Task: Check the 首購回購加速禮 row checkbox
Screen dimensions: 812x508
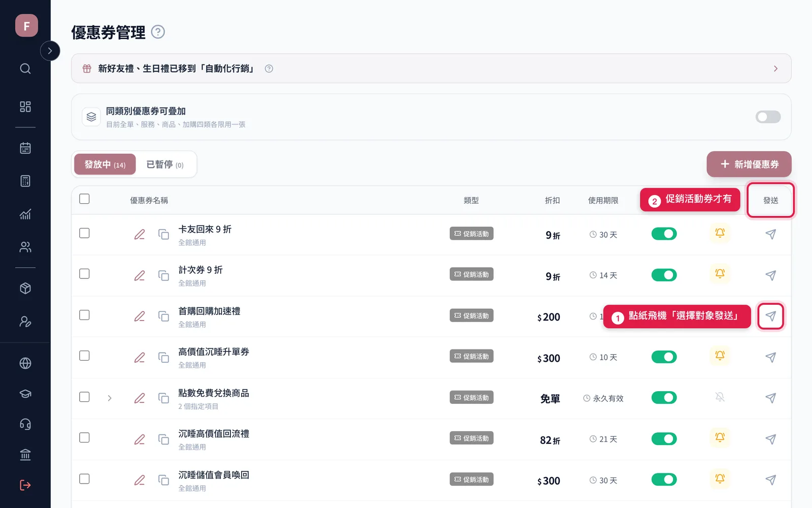Action: click(x=84, y=315)
